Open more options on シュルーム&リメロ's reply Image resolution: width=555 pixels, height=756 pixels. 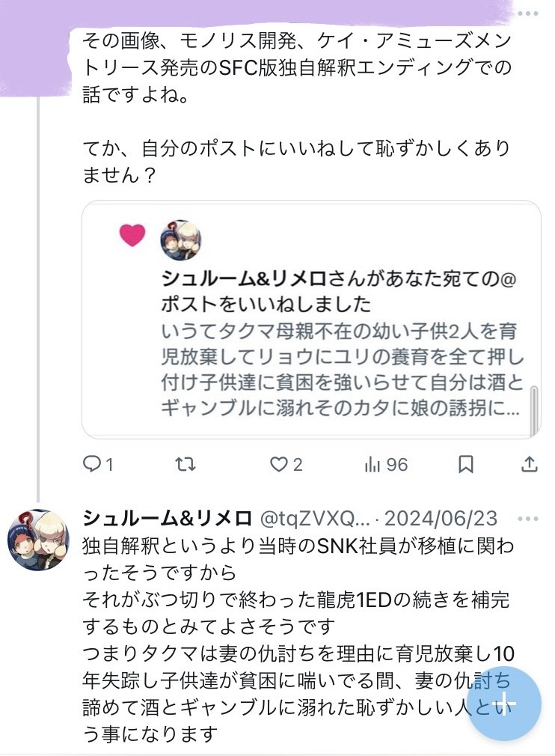click(x=527, y=518)
